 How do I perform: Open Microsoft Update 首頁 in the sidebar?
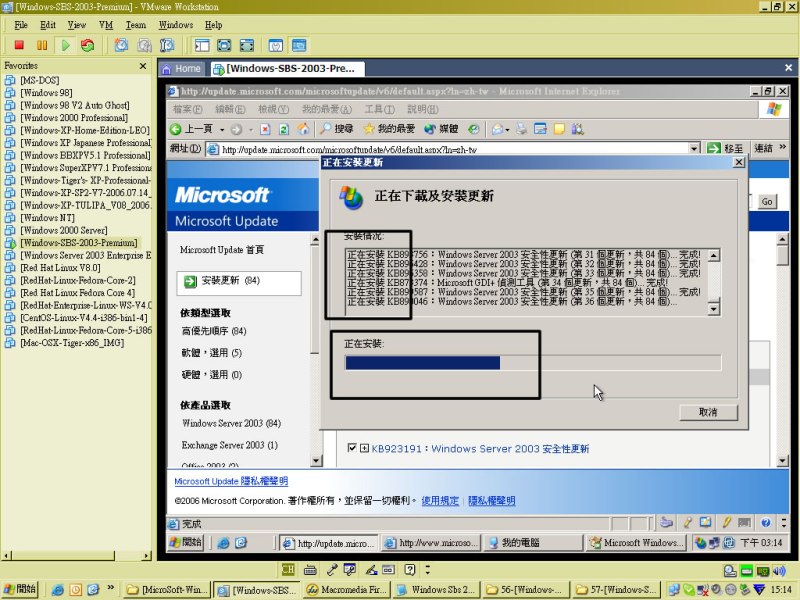222,249
